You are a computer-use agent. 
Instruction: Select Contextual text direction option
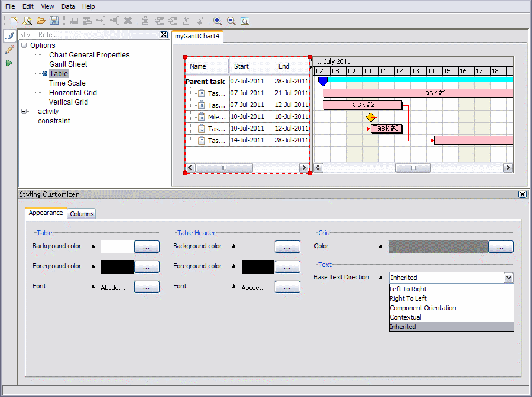tap(406, 317)
